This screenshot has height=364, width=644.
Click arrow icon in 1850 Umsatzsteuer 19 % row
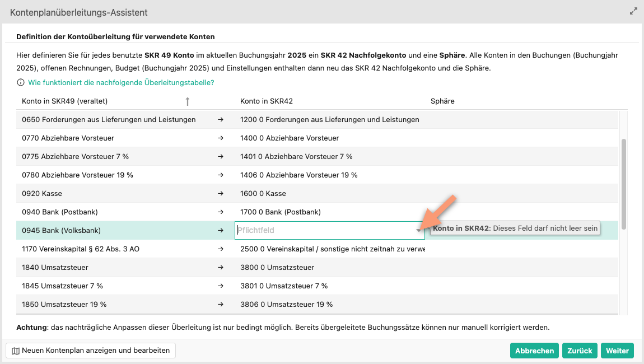click(221, 305)
